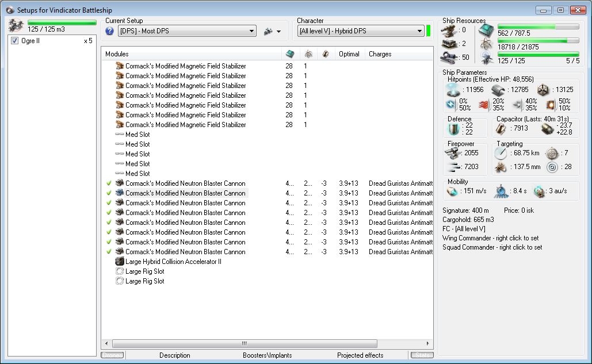Click the targeting range icon beside 68.75 km

click(x=501, y=153)
